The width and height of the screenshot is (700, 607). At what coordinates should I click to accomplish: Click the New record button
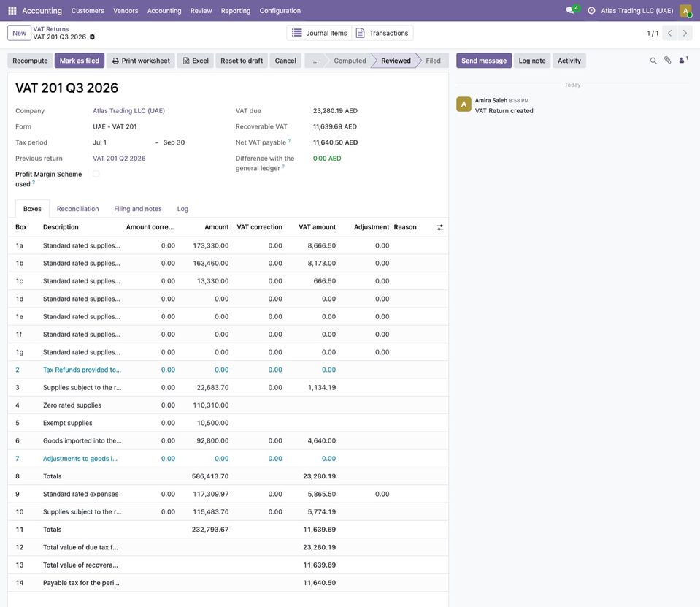pos(19,33)
